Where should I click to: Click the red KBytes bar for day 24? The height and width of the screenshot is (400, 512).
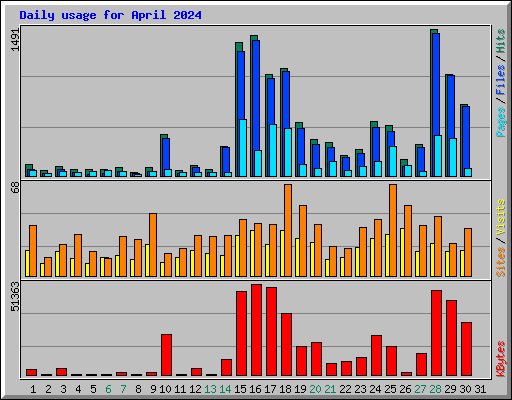pyautogui.click(x=377, y=356)
